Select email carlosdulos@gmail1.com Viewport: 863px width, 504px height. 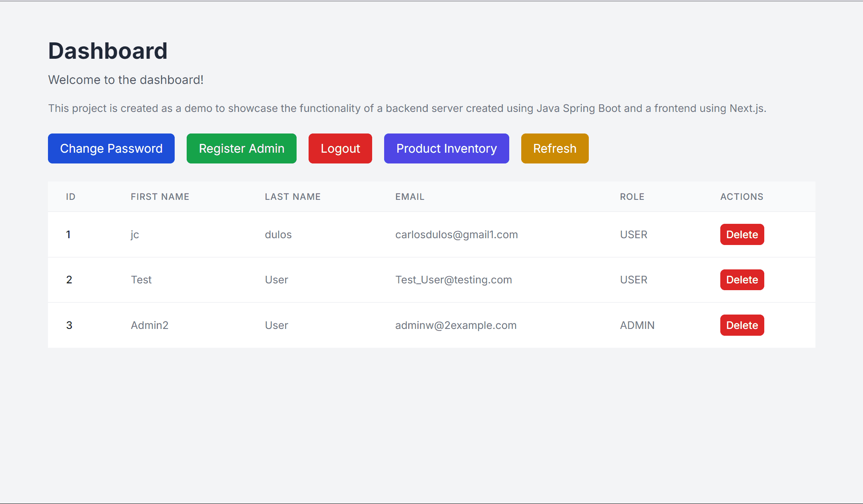[456, 235]
